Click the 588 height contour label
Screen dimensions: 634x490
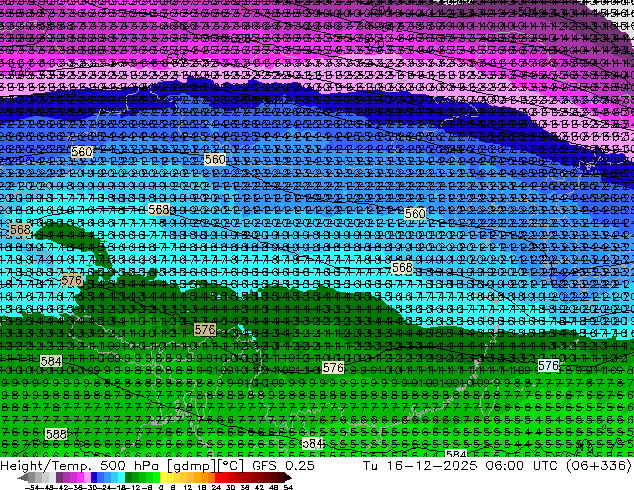(x=56, y=434)
